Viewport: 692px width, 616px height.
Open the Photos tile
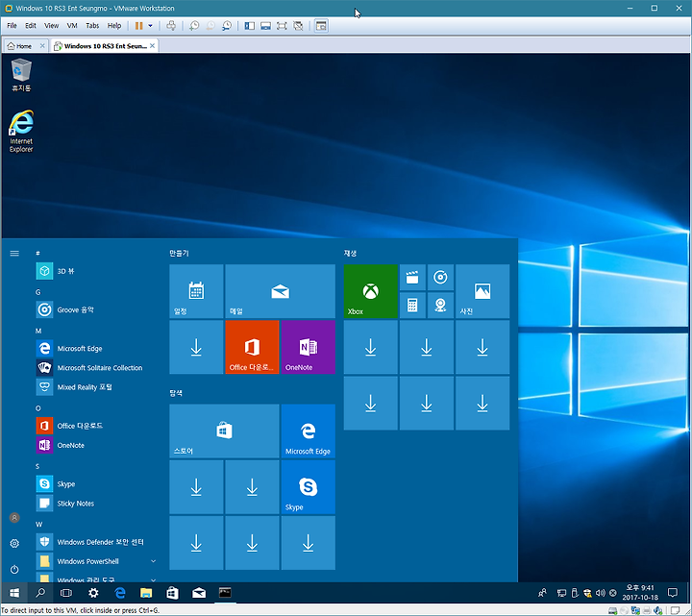pyautogui.click(x=482, y=291)
